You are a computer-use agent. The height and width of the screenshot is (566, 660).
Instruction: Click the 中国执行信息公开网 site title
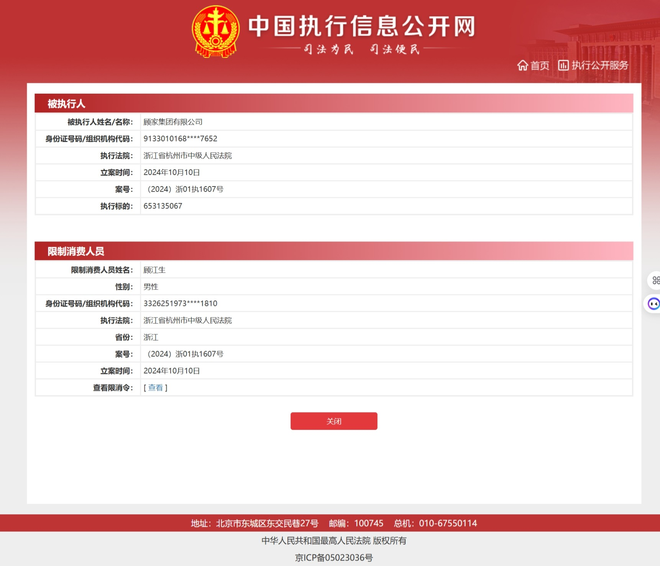[361, 26]
